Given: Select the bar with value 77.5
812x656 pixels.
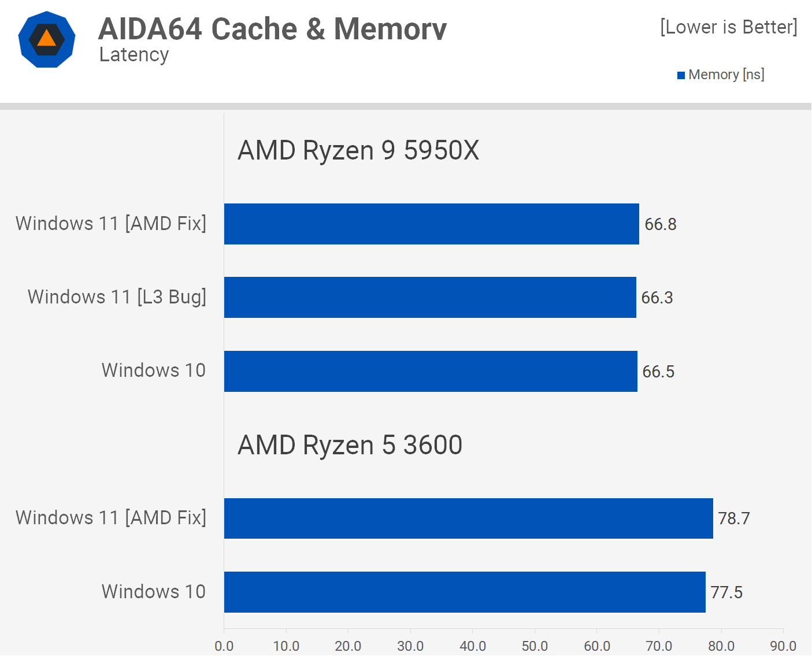Looking at the screenshot, I should point(465,592).
